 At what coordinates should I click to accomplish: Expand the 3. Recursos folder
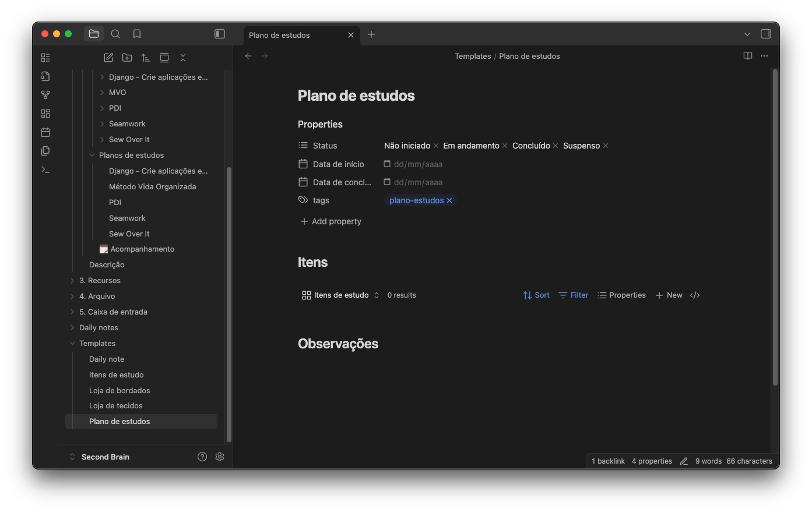pyautogui.click(x=72, y=280)
